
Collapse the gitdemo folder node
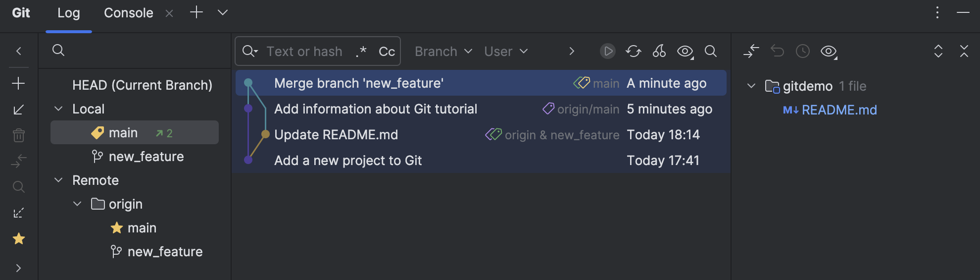tap(751, 86)
